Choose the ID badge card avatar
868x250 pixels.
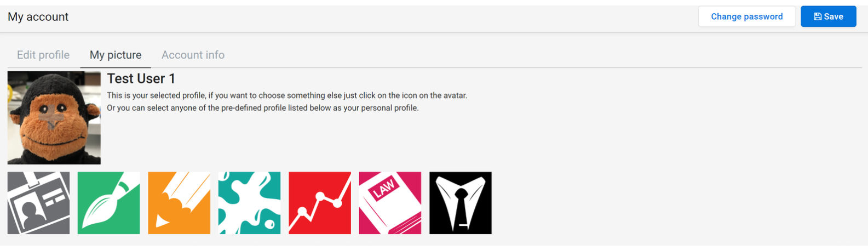point(38,203)
